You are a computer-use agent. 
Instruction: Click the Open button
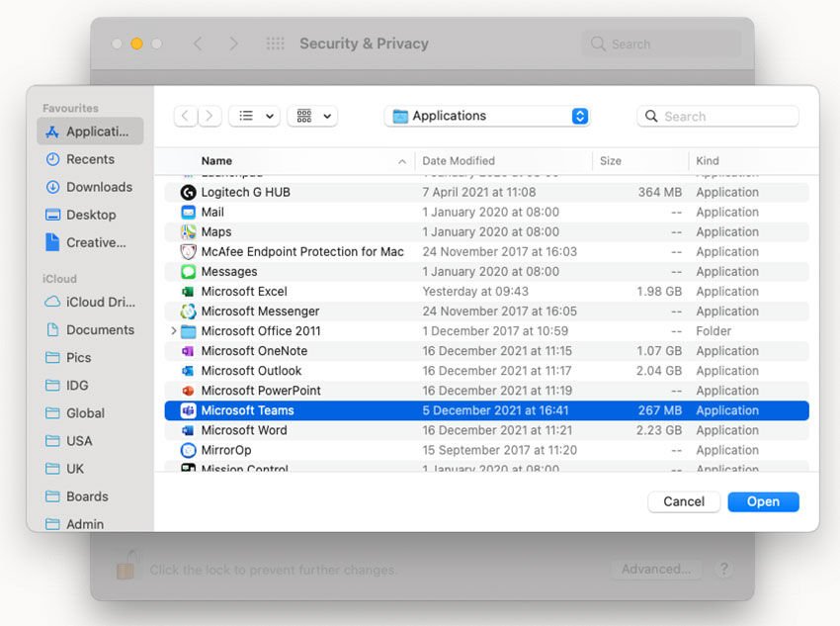763,501
